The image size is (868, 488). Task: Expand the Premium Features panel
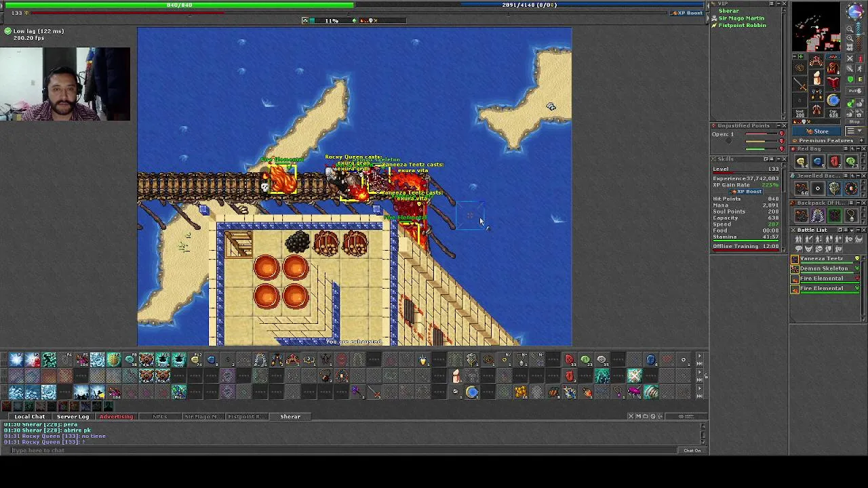point(862,140)
